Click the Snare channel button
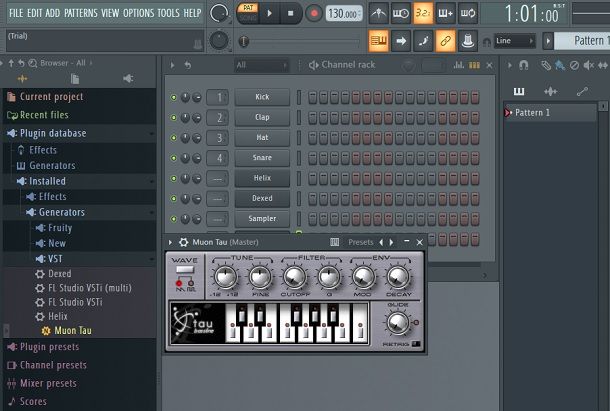The image size is (610, 411). coord(262,158)
